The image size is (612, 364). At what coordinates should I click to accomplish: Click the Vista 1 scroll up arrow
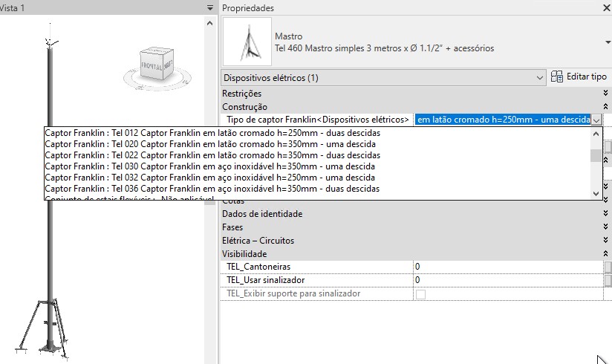coord(210,23)
